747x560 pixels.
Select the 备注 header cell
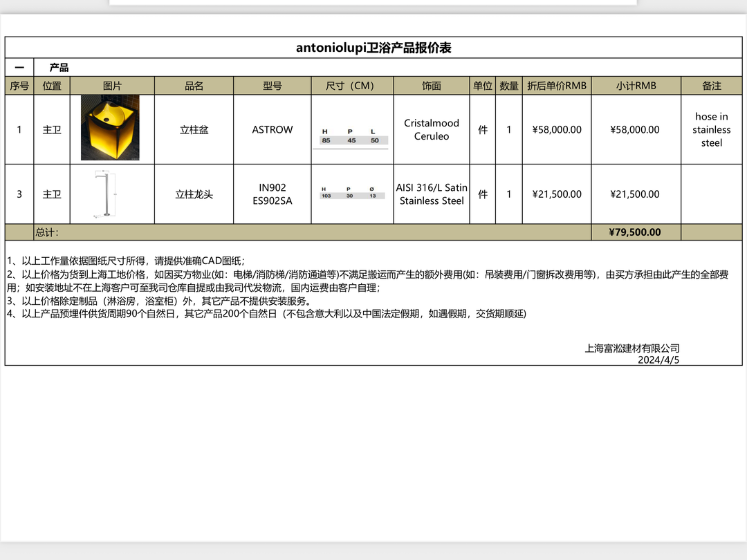[711, 86]
